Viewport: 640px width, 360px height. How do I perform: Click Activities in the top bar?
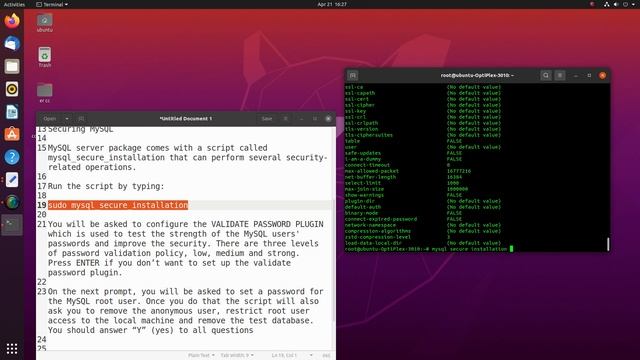point(14,4)
